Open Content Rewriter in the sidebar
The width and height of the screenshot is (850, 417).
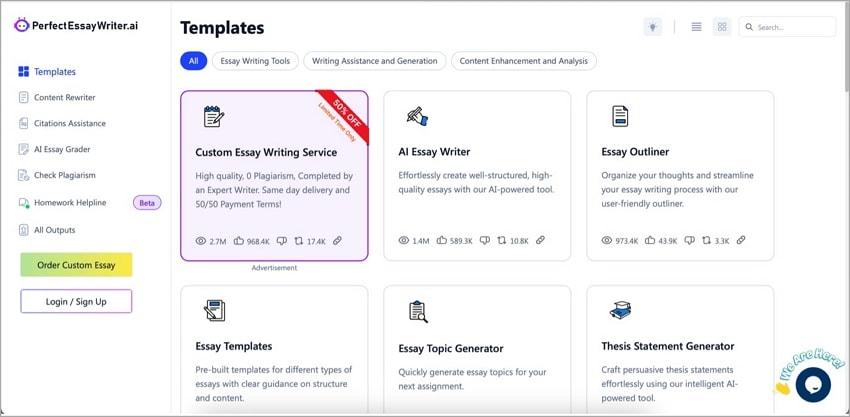click(x=65, y=98)
